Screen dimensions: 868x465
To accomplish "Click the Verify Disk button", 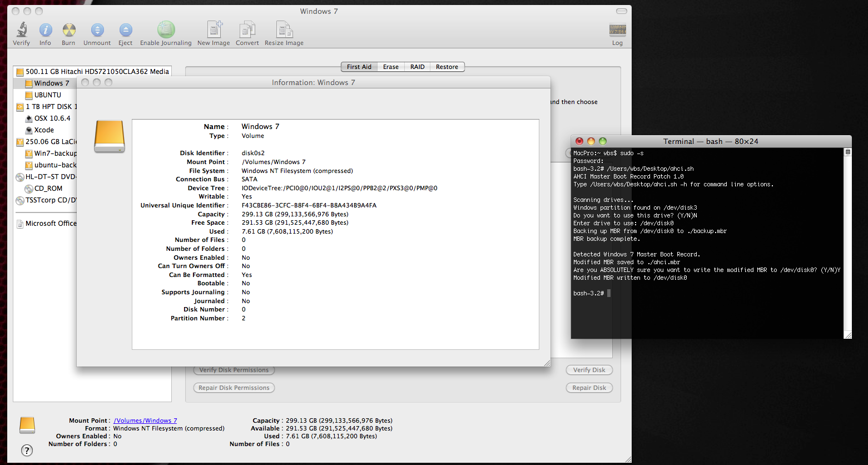I will point(589,370).
